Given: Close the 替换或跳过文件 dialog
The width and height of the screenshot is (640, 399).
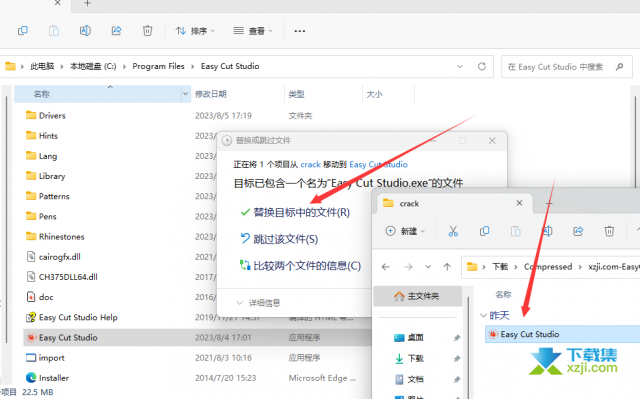Looking at the screenshot, I should 492,141.
